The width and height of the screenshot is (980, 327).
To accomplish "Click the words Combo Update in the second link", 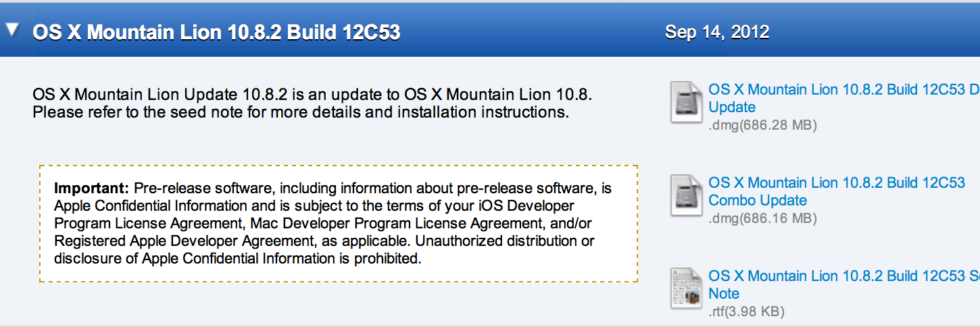I will (758, 200).
